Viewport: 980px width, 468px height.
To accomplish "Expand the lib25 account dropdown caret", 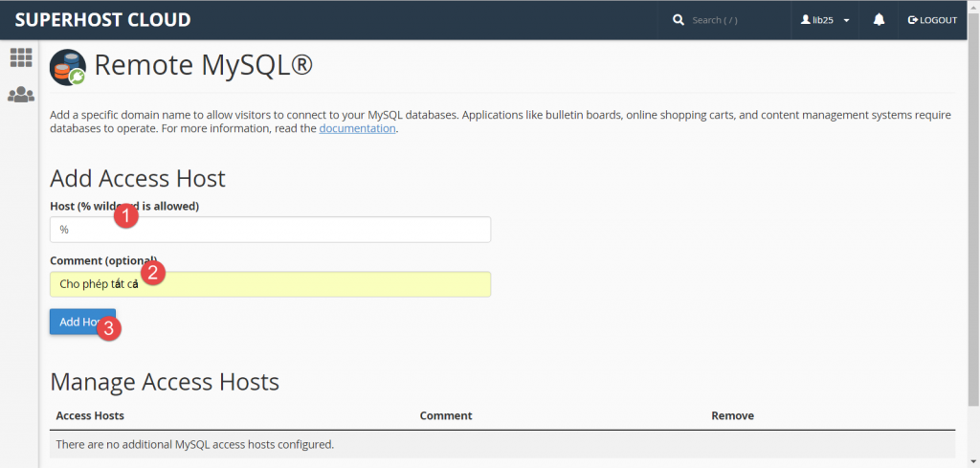I will pos(847,21).
